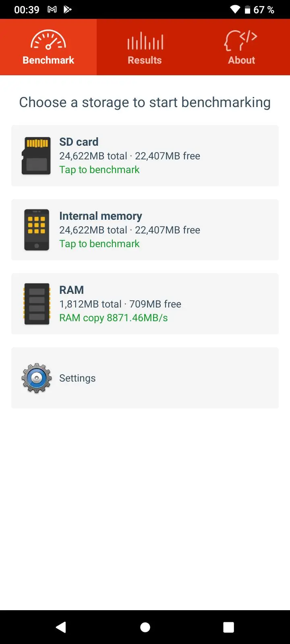Tap the Android recent apps square button
Screen dimensions: 290x644
click(229, 627)
